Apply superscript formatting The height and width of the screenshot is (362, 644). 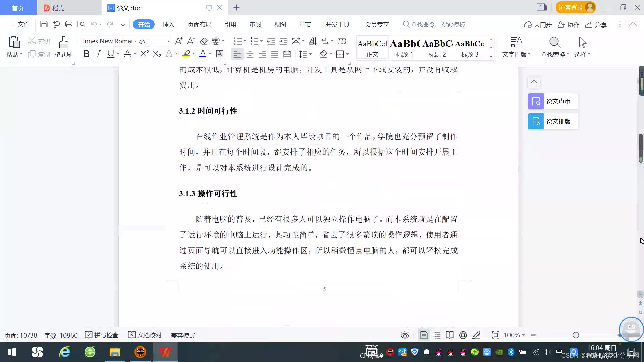[x=144, y=54]
